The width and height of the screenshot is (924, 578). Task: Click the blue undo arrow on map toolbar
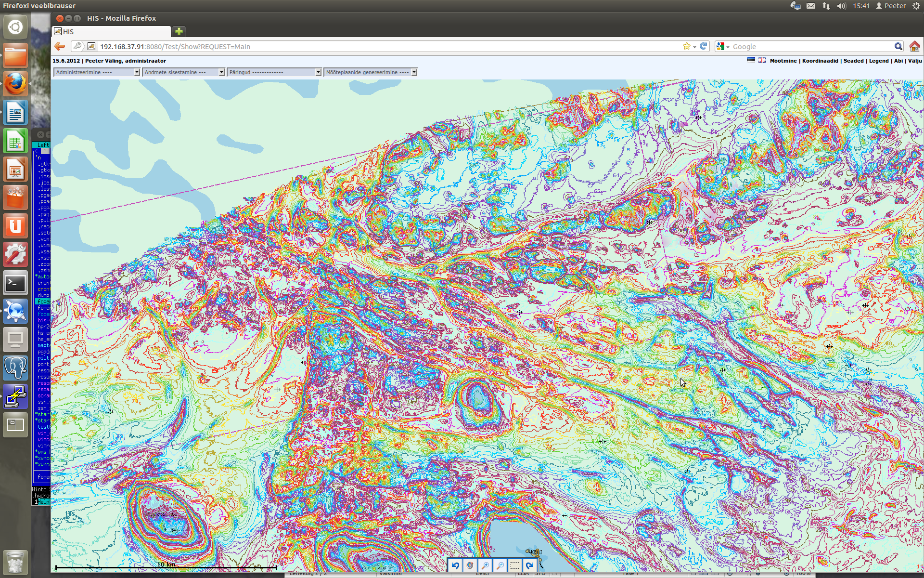click(455, 565)
